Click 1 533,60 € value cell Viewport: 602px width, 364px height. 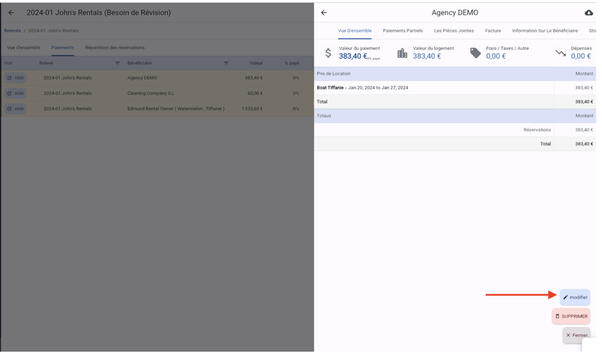pos(252,109)
